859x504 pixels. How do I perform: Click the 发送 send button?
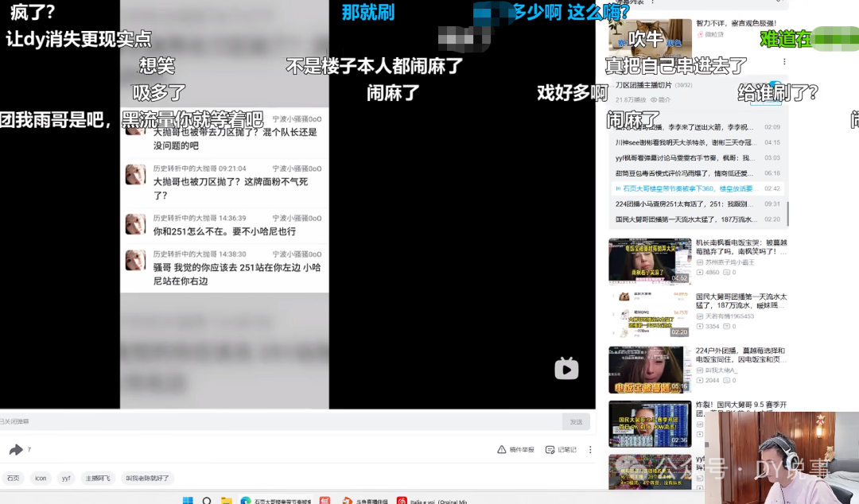click(x=576, y=422)
